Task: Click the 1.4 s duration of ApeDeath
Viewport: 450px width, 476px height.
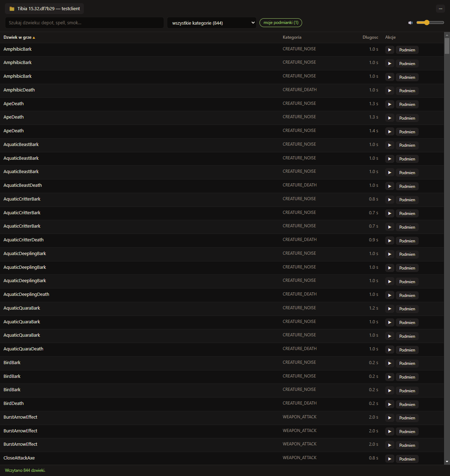Action: point(374,131)
